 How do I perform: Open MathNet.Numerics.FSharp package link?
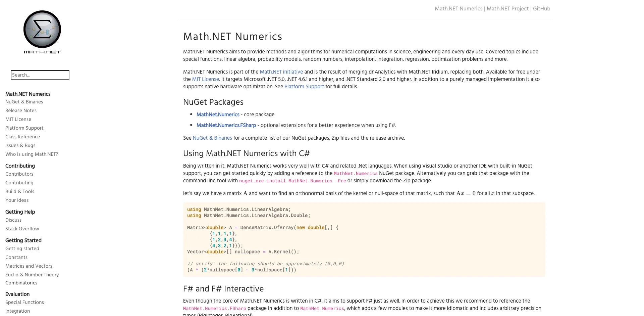pos(226,125)
